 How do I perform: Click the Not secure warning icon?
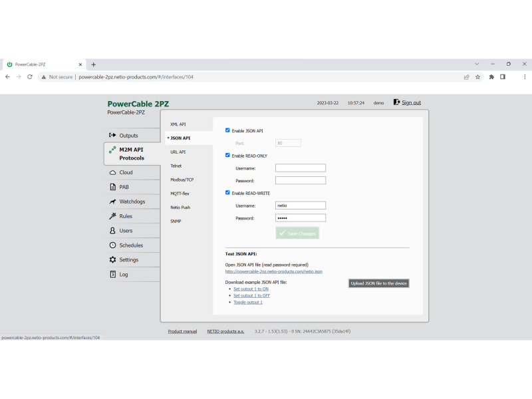[44, 77]
